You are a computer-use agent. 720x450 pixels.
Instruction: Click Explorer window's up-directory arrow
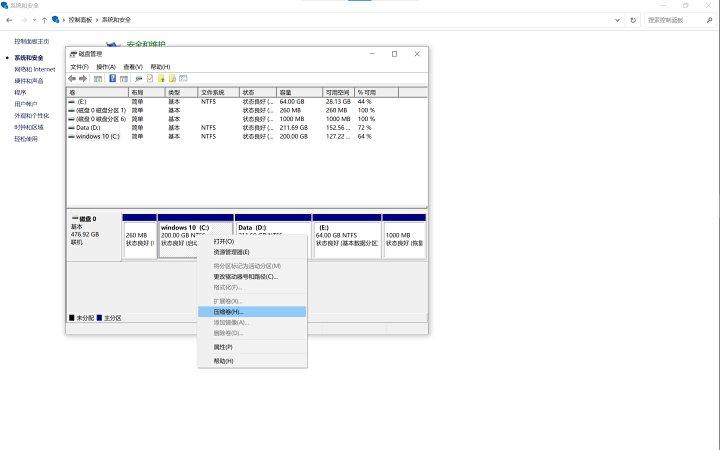43,19
